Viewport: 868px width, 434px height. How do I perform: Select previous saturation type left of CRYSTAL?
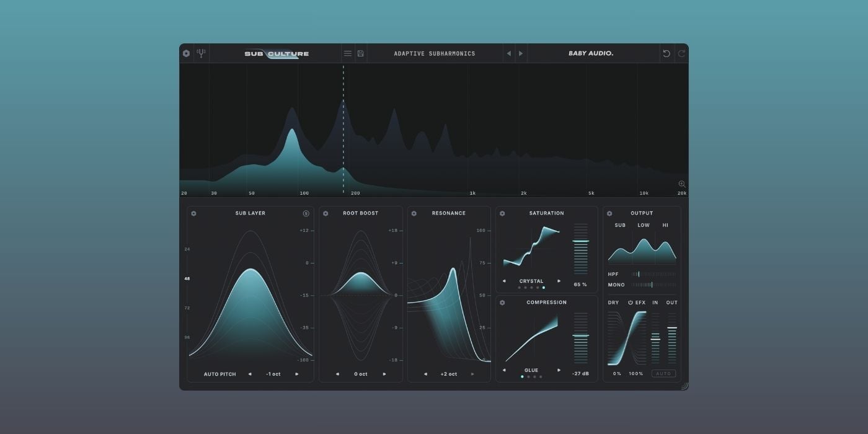tap(504, 281)
